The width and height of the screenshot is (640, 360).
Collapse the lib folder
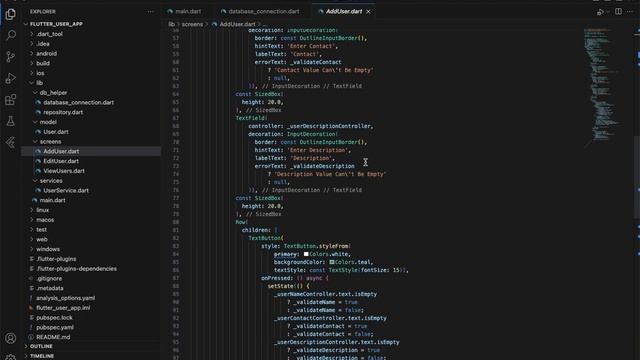(39, 83)
